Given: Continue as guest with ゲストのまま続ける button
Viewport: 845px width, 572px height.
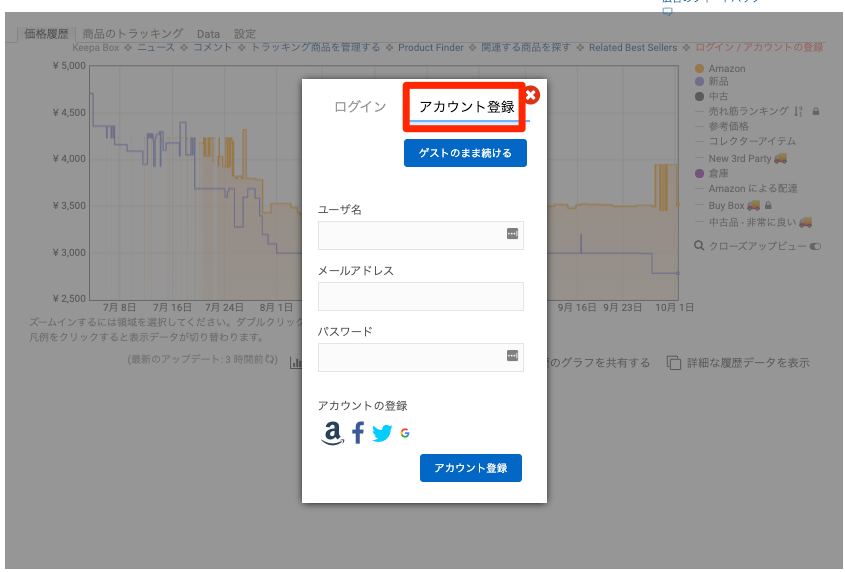Looking at the screenshot, I should pyautogui.click(x=465, y=153).
